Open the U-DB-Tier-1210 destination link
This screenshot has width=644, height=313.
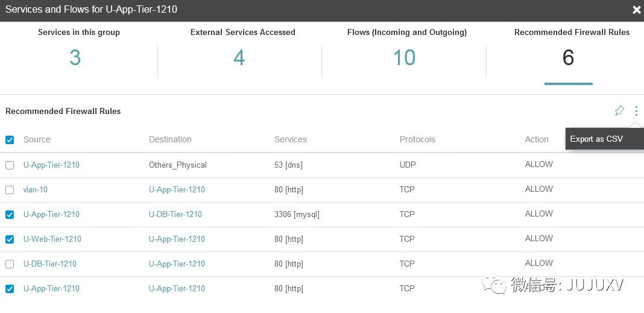(175, 214)
